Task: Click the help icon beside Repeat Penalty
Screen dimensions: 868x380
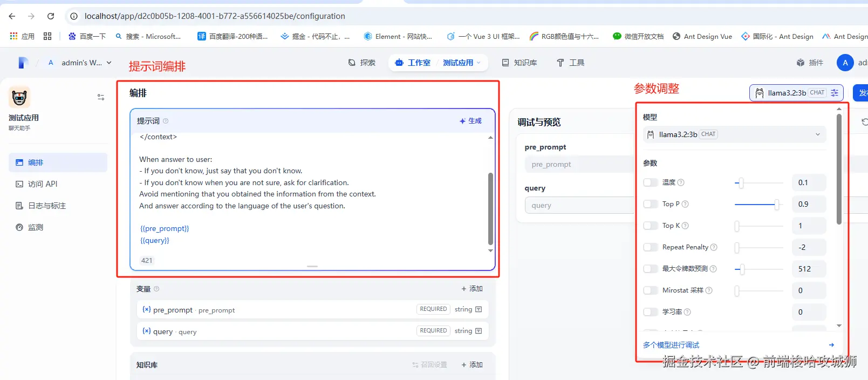Action: pos(714,247)
